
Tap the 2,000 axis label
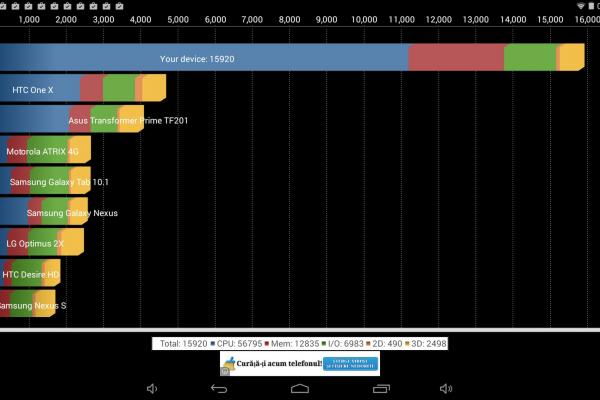click(66, 20)
